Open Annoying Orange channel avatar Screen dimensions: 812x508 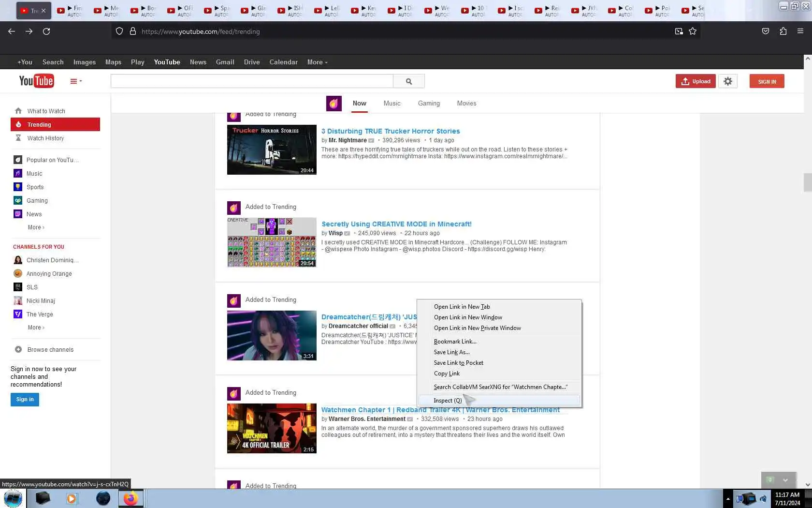(18, 274)
